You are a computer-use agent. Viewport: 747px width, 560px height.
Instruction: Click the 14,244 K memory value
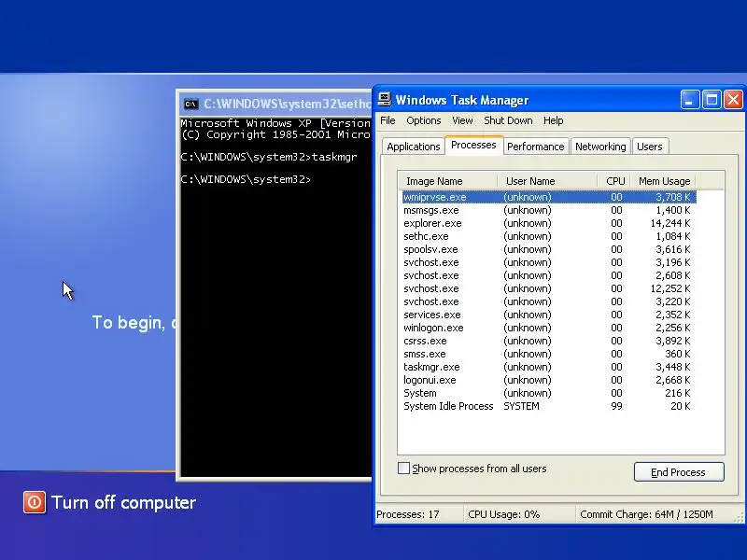tap(669, 223)
